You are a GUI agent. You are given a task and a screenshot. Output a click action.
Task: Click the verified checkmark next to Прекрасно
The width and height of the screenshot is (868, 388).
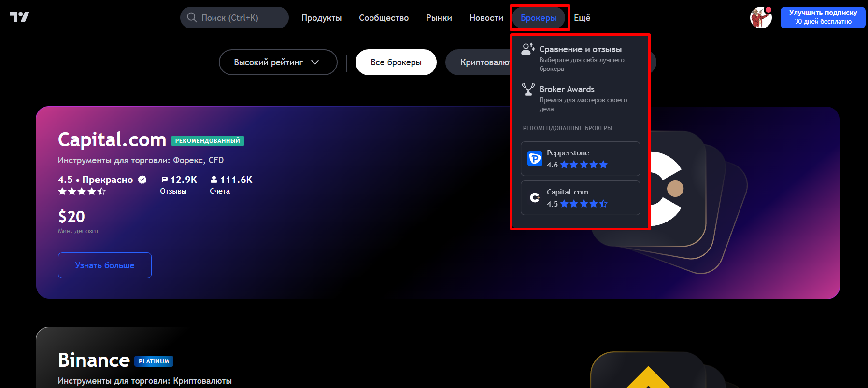point(142,180)
